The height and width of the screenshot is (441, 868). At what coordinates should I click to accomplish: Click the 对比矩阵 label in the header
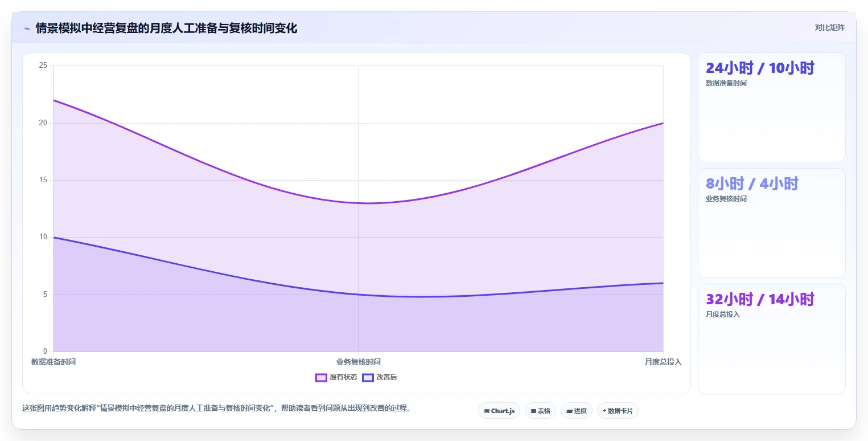click(x=829, y=27)
